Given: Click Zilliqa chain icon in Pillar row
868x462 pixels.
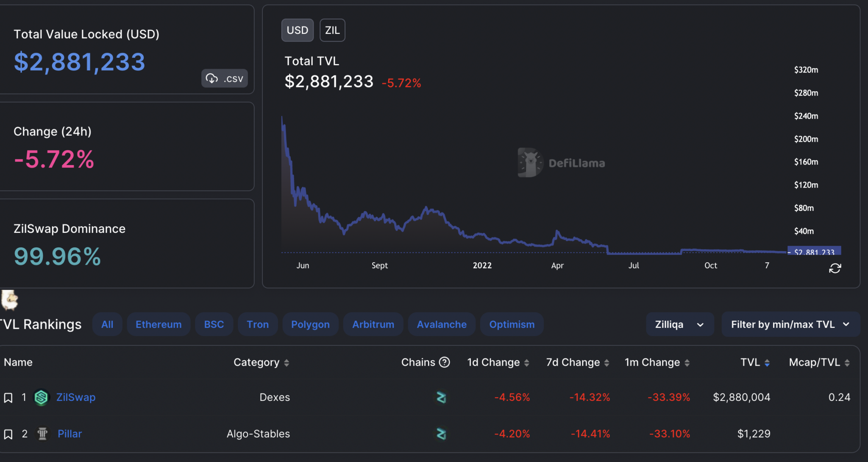Looking at the screenshot, I should [441, 434].
